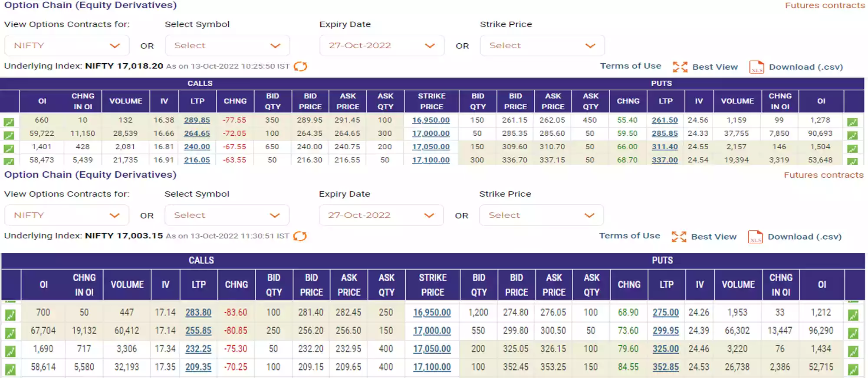Open put chart icon for the 311.40 LTP row
This screenshot has height=378, width=868.
point(852,149)
